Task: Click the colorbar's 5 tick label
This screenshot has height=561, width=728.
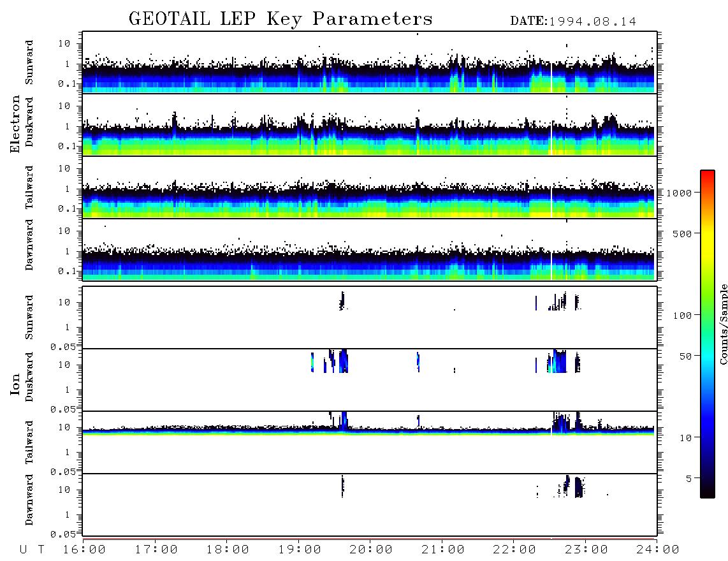Action: [689, 478]
